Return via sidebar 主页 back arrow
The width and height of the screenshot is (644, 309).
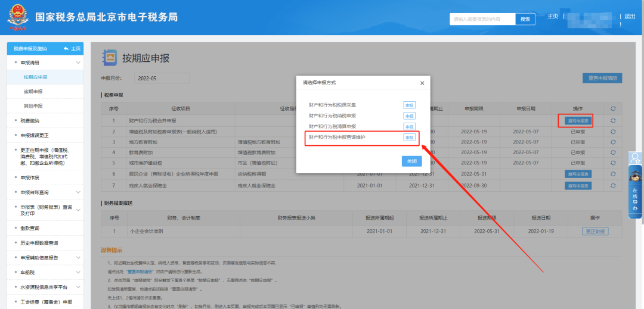click(x=72, y=49)
